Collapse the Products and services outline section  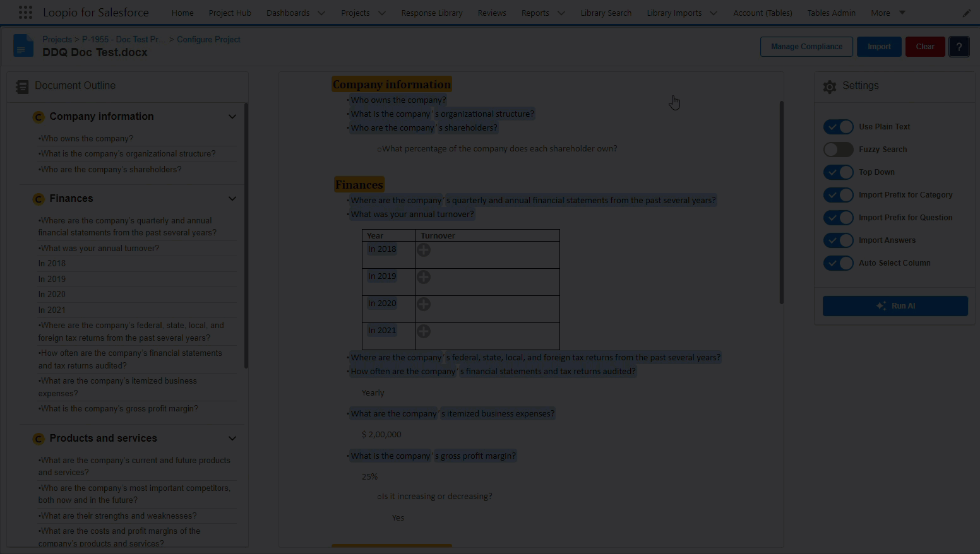pyautogui.click(x=232, y=439)
